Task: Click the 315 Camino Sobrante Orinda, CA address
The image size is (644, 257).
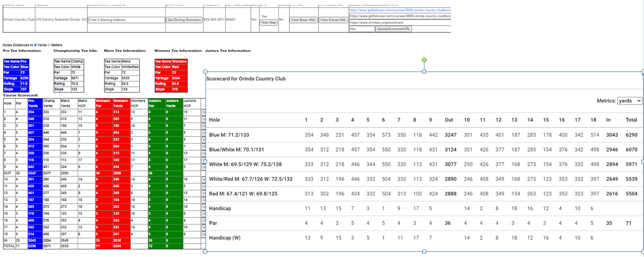Action: (x=61, y=20)
